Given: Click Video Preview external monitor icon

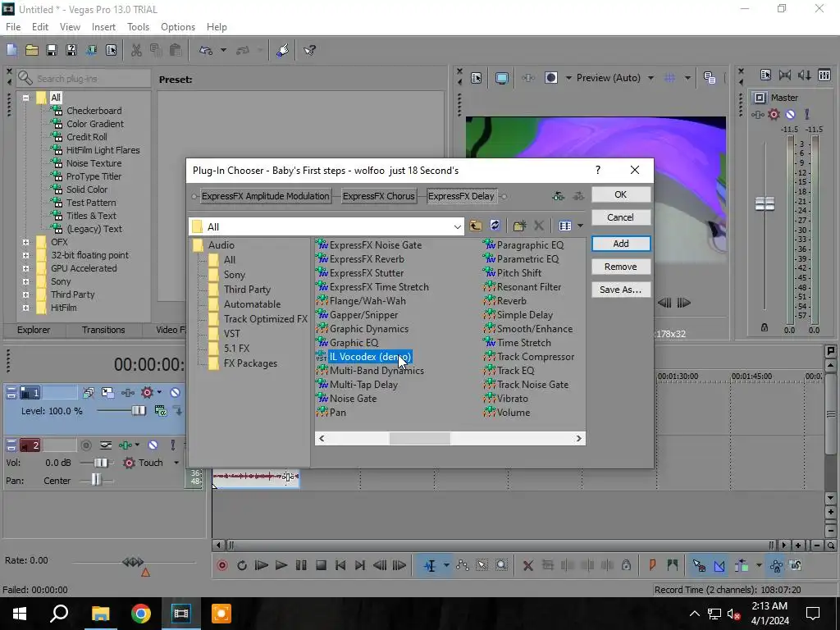Looking at the screenshot, I should click(501, 78).
